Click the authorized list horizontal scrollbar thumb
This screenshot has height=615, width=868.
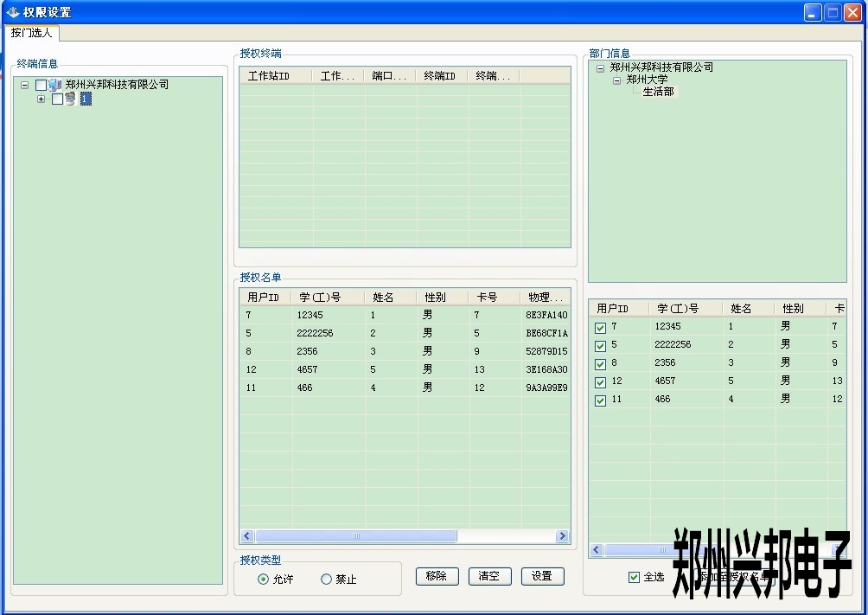pyautogui.click(x=356, y=535)
